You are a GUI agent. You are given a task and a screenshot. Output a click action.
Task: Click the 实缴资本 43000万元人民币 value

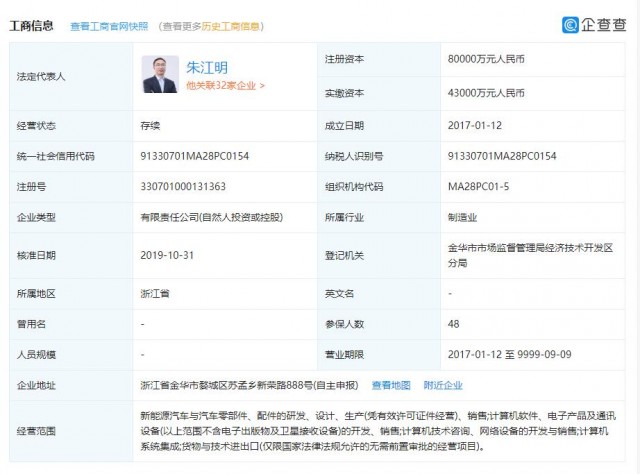(486, 93)
